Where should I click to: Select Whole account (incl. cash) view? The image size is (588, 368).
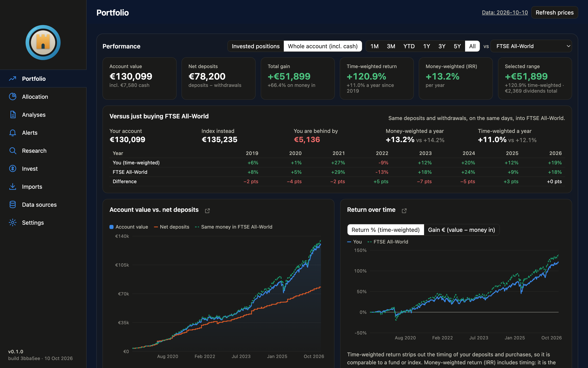323,46
